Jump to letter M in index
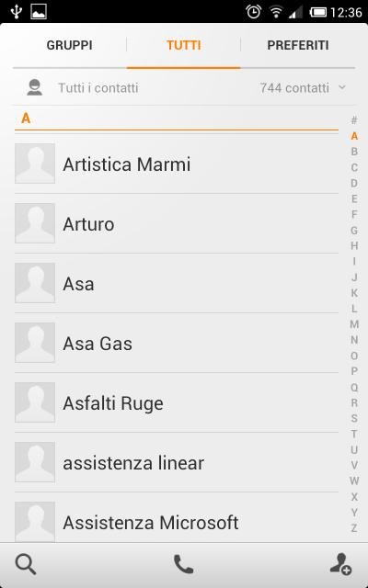 tap(354, 324)
